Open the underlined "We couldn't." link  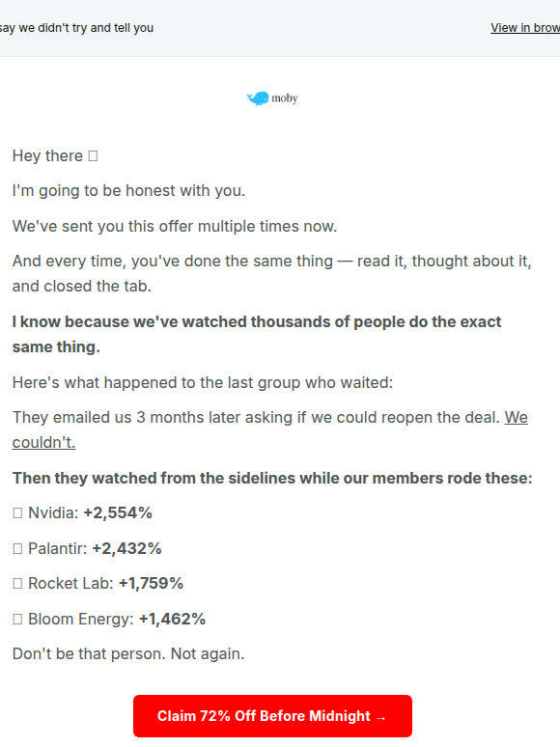pos(269,429)
